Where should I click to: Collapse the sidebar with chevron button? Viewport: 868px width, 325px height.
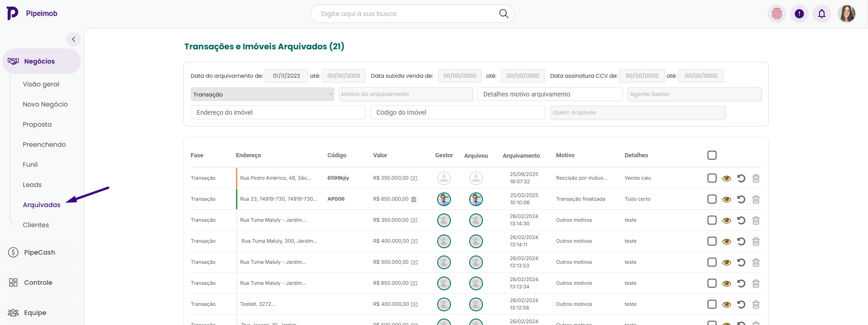coord(74,39)
